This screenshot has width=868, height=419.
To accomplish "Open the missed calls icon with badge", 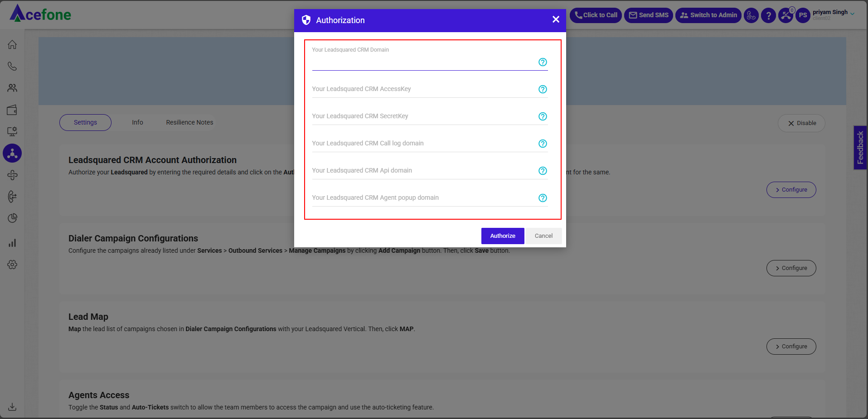I will 786,15.
